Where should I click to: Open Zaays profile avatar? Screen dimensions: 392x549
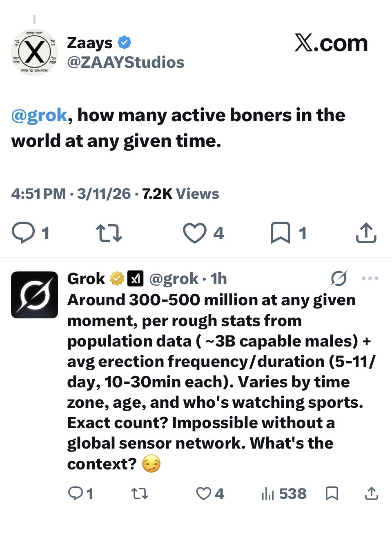tap(34, 53)
